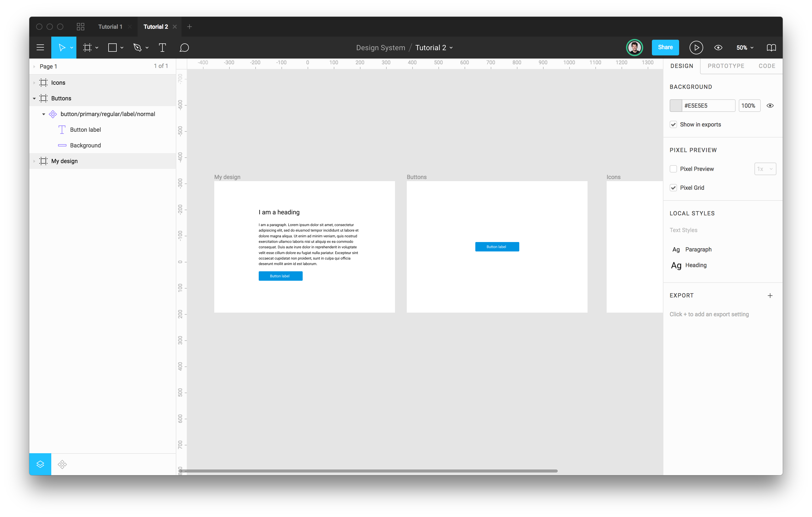812x517 pixels.
Task: Select the Background rectangle layer
Action: point(103,145)
